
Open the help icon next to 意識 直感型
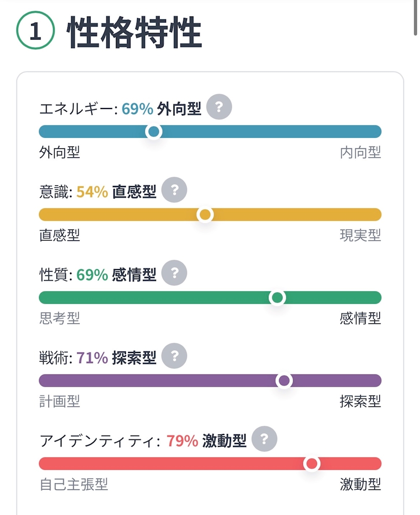(x=174, y=190)
